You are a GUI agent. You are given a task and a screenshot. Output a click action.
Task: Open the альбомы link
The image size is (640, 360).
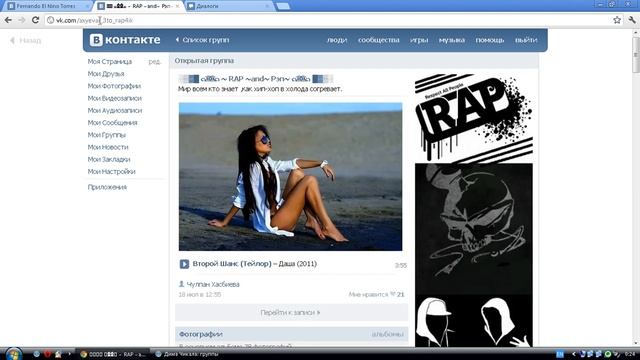387,334
